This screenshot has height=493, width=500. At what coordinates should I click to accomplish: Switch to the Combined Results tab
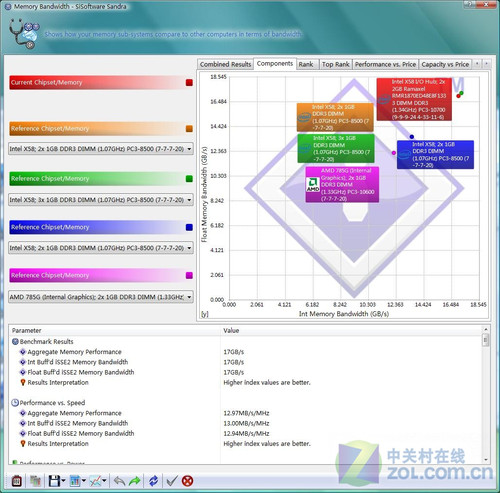pyautogui.click(x=225, y=64)
